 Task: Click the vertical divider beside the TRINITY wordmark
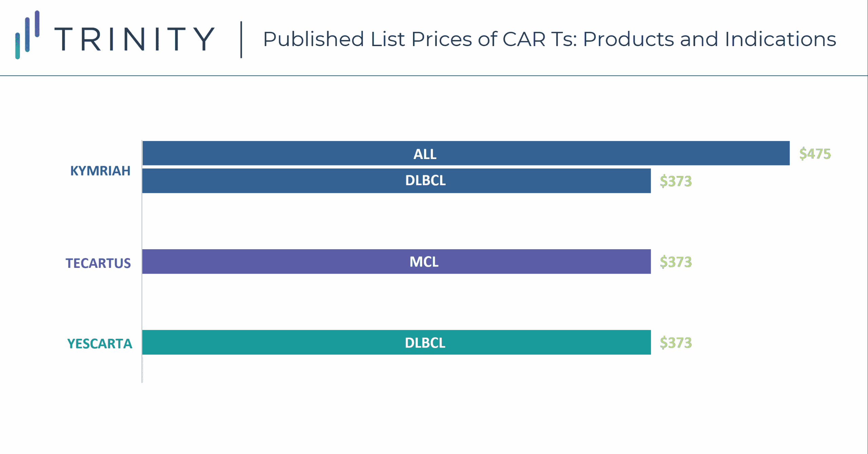pos(241,40)
